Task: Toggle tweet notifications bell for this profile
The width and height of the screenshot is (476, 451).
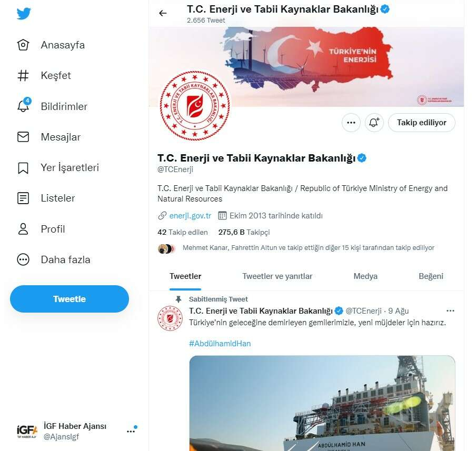Action: click(374, 123)
